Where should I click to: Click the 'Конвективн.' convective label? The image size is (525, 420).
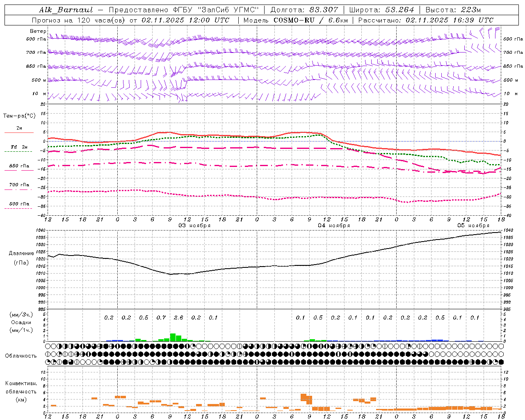pyautogui.click(x=21, y=383)
